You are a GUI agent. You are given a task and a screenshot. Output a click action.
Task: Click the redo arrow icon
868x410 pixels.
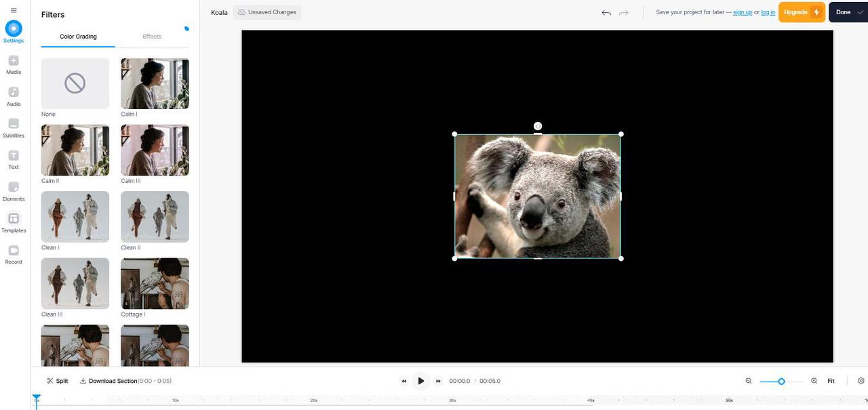click(x=624, y=12)
